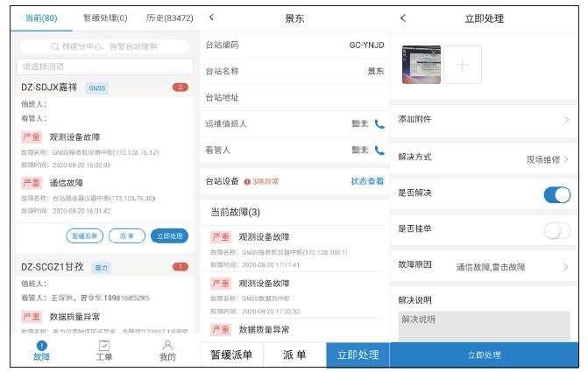This screenshot has width=588, height=372.
Task: Turn off the 是否解决 switch
Action: [556, 194]
